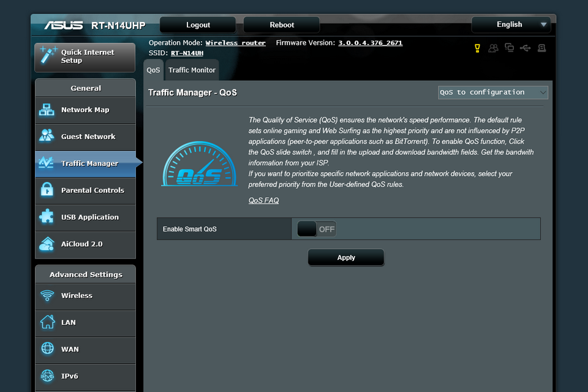This screenshot has height=392, width=588.
Task: Click the Apply button
Action: tap(345, 258)
